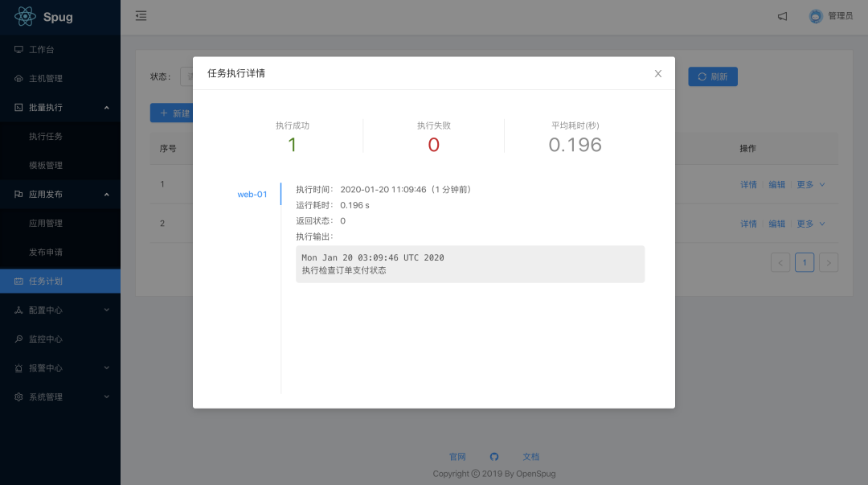
Task: Close the 任务执行详情 dialog
Action: coord(657,73)
